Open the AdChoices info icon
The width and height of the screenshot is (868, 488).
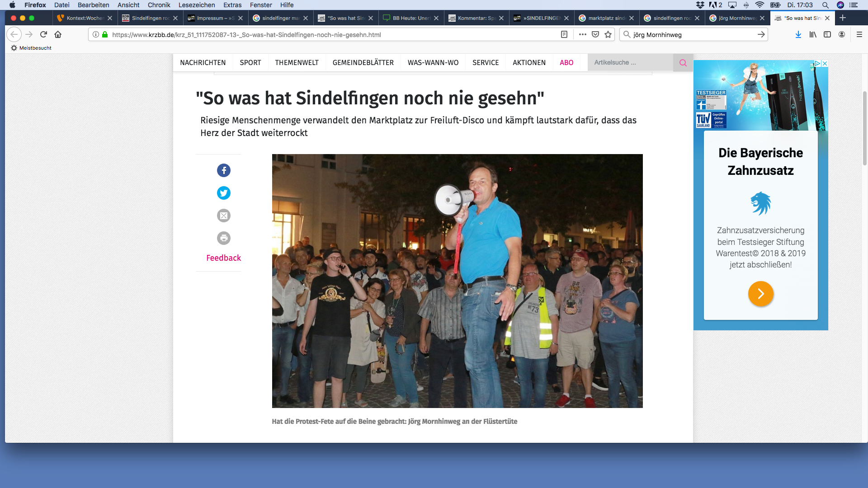817,63
